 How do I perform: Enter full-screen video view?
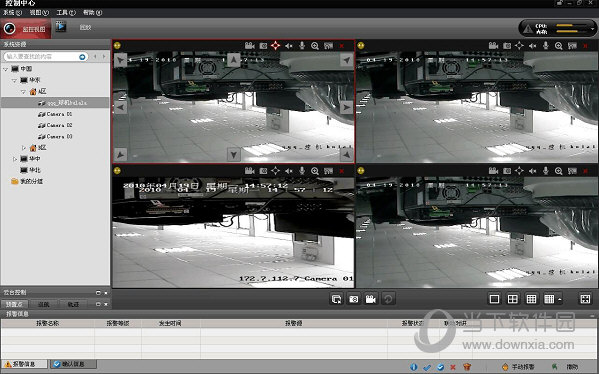(585, 299)
